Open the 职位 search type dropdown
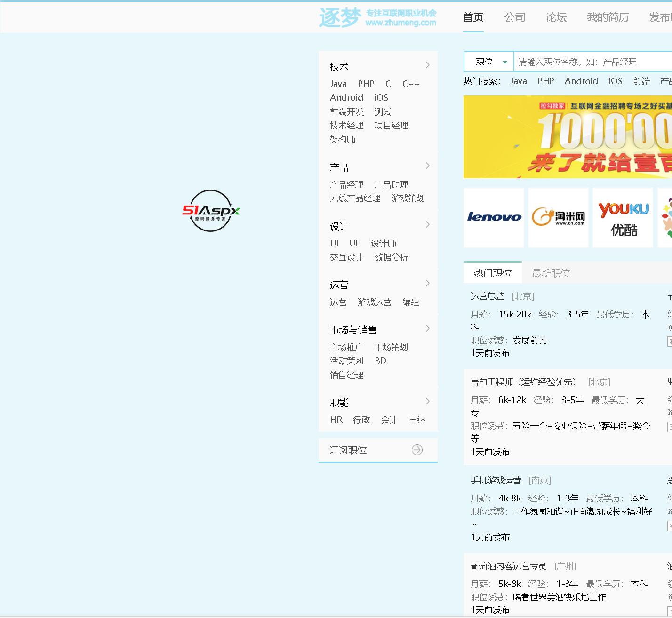 [x=489, y=62]
